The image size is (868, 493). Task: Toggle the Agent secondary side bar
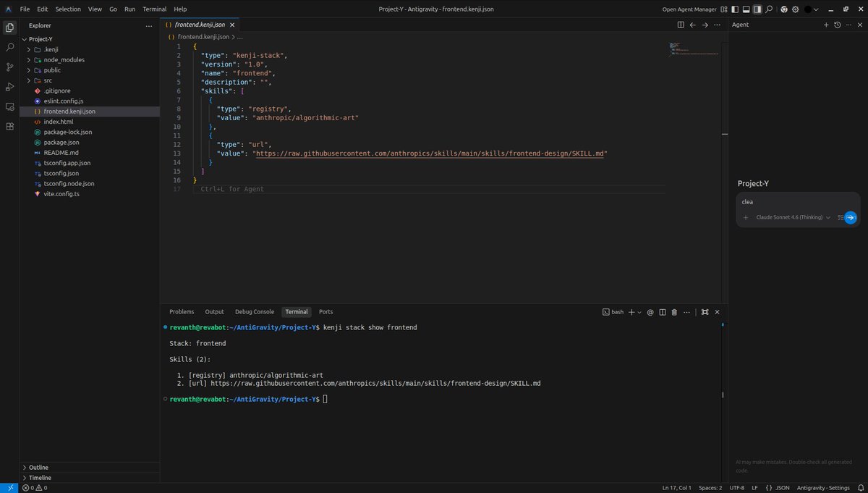pyautogui.click(x=757, y=9)
